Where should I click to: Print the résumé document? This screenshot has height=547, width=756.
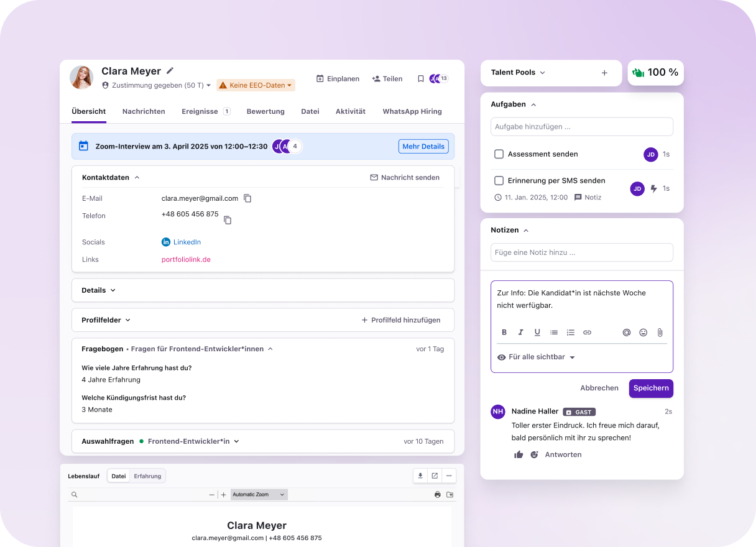(x=438, y=495)
